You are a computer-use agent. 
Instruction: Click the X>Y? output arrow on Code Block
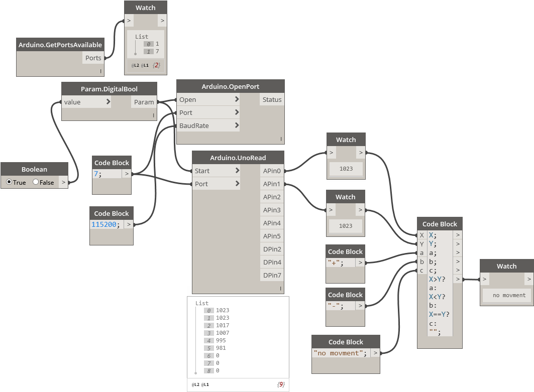point(458,279)
